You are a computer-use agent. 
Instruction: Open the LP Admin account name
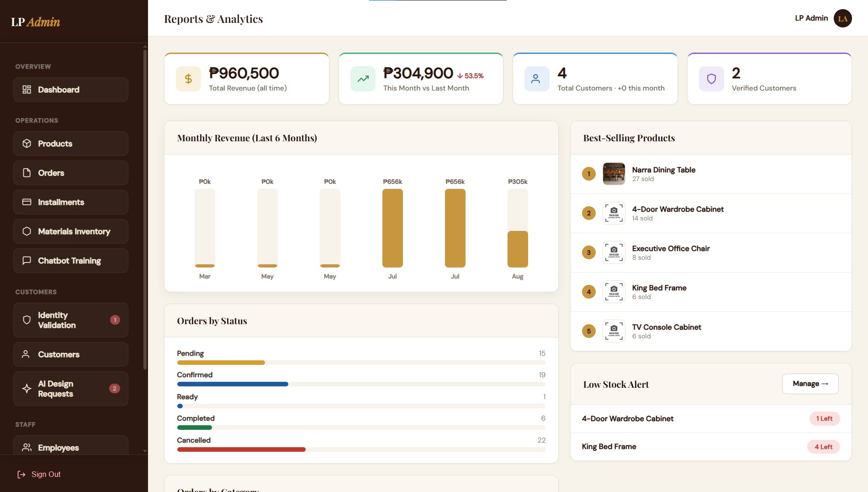point(811,18)
